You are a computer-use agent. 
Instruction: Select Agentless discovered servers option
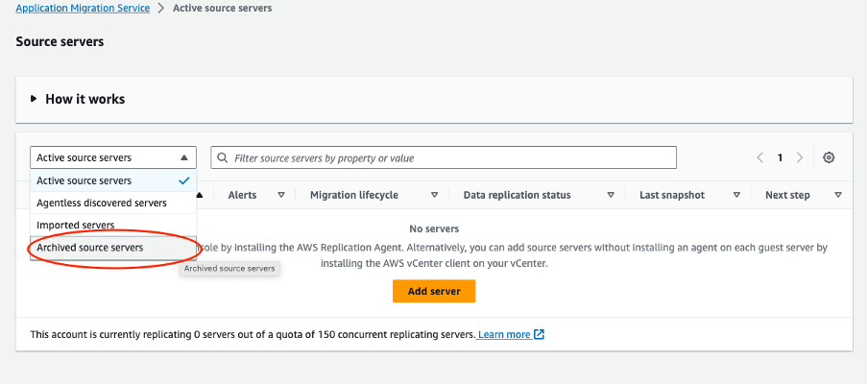pyautogui.click(x=102, y=203)
